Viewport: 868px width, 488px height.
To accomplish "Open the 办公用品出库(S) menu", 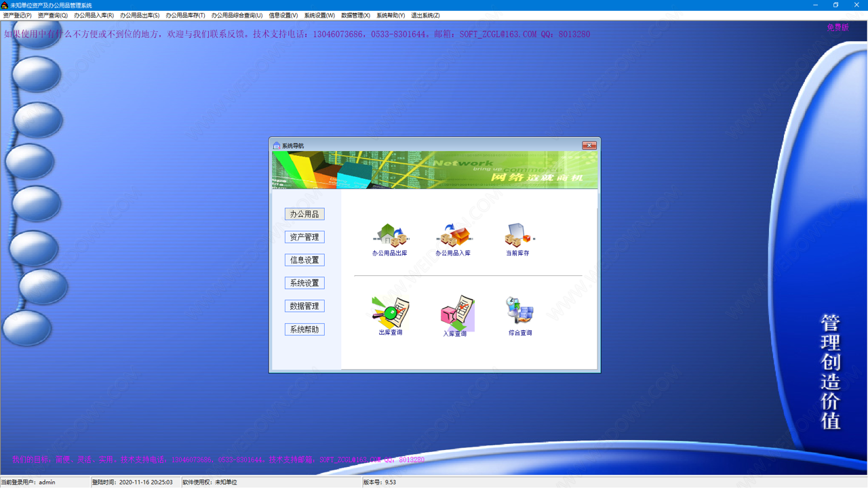I will tap(140, 16).
